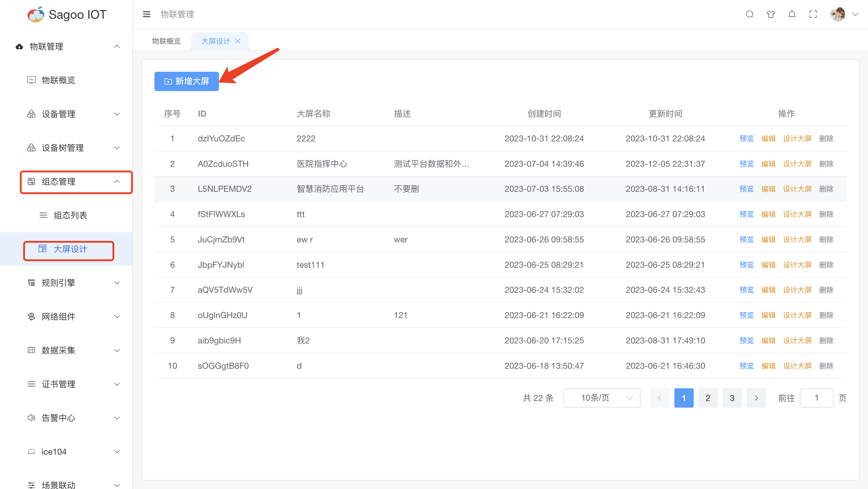Select 大屏设计 tab
Screen dimensions: 868x489
tap(216, 40)
